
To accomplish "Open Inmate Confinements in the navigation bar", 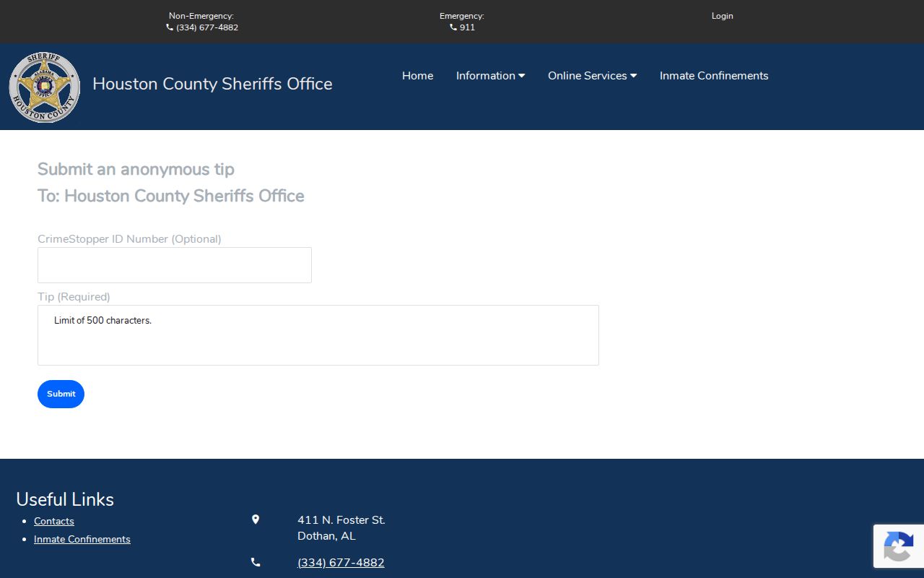I will (x=714, y=76).
